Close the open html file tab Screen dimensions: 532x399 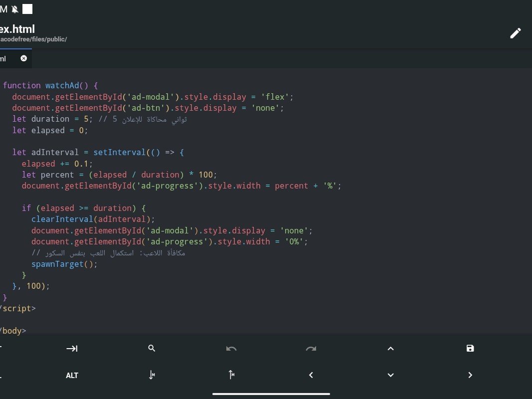[24, 58]
